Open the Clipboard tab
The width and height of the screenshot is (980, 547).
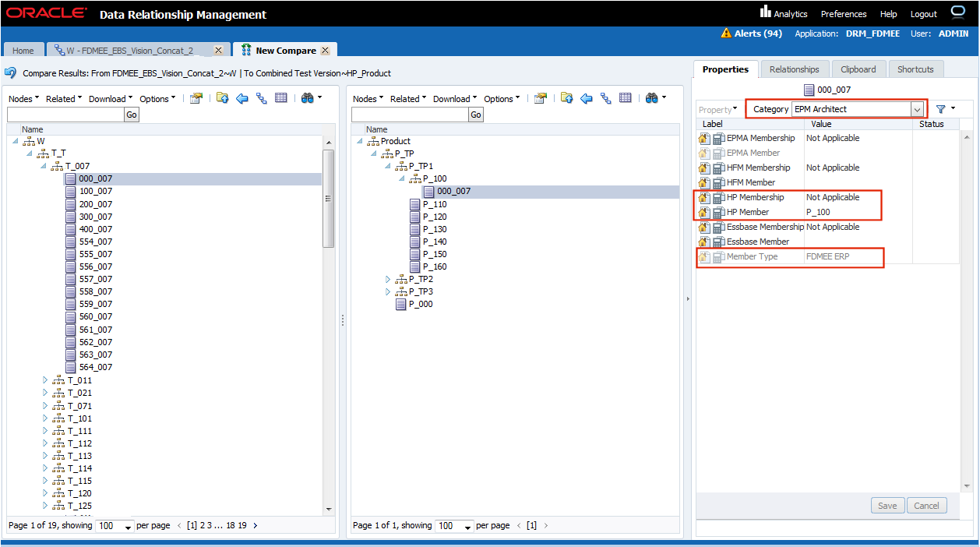pyautogui.click(x=858, y=69)
